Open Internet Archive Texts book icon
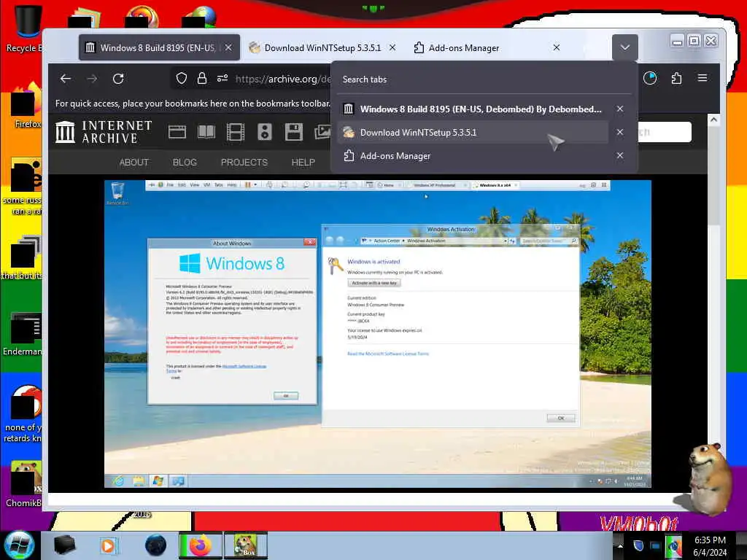This screenshot has height=560, width=747. click(x=206, y=132)
